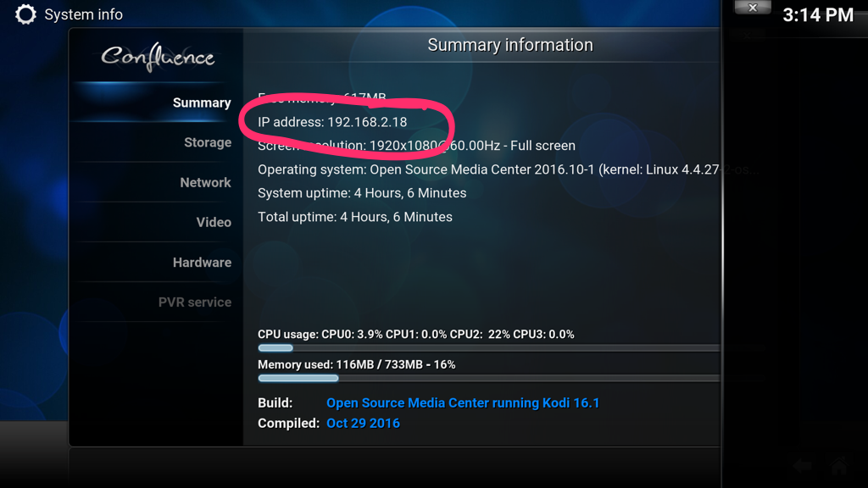Click the Confluence skin logo
This screenshot has height=488, width=868.
tap(158, 57)
